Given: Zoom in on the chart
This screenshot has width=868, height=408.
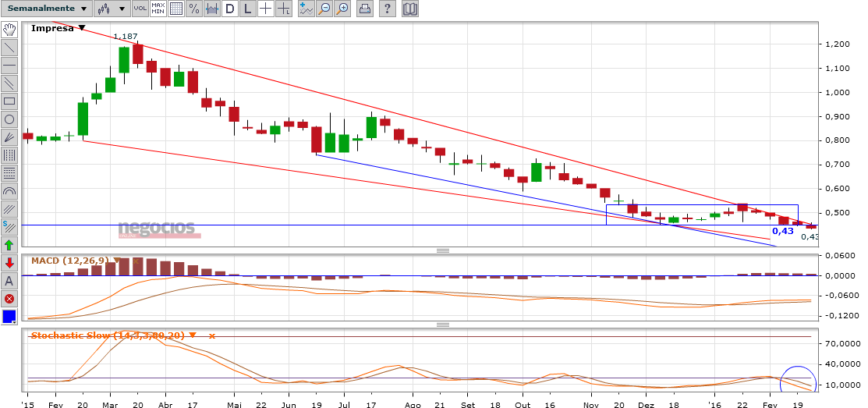Looking at the screenshot, I should click(342, 9).
